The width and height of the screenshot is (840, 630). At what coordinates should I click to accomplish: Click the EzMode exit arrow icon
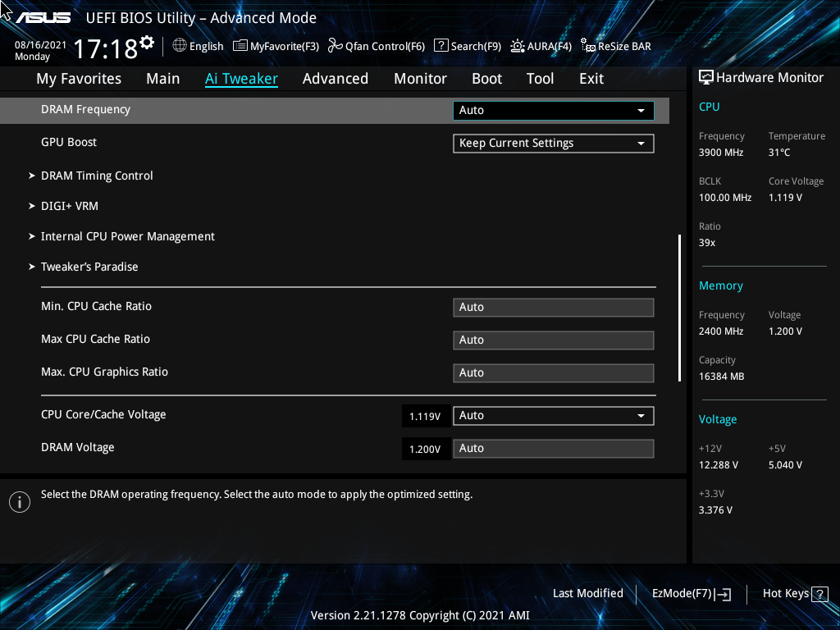723,594
